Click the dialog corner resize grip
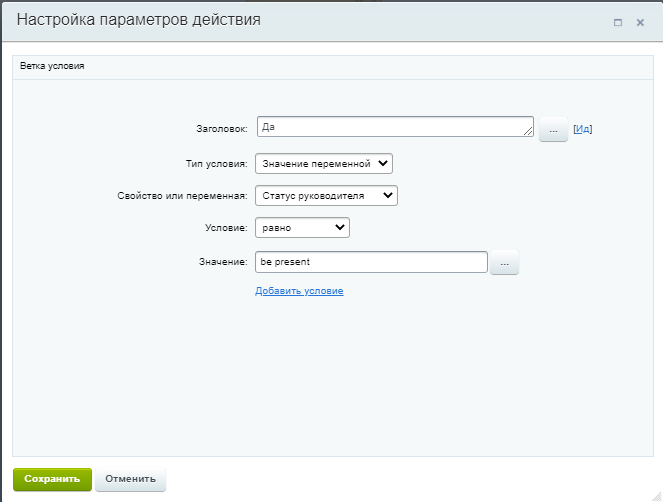Image resolution: width=663 pixels, height=502 pixels. pyautogui.click(x=657, y=496)
